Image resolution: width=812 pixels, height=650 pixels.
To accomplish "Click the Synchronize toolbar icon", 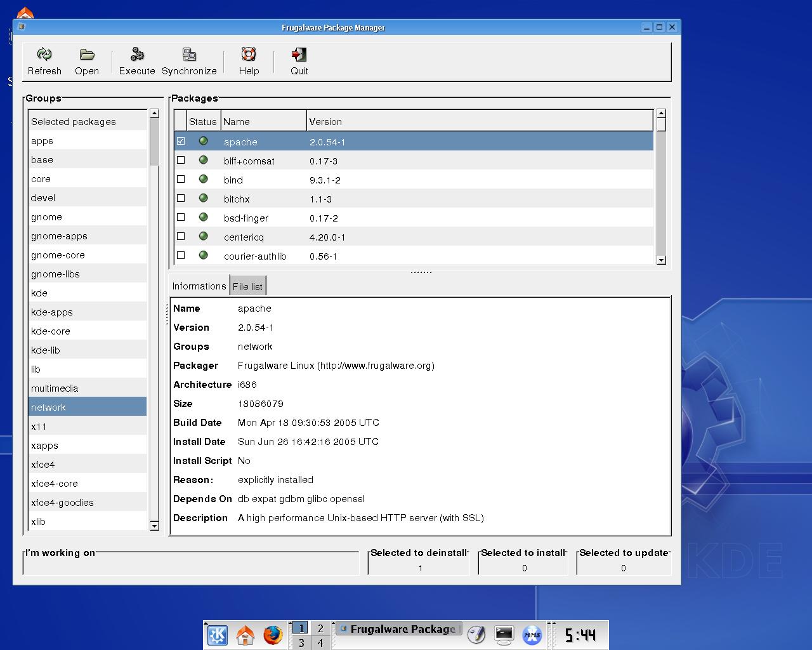I will [189, 55].
